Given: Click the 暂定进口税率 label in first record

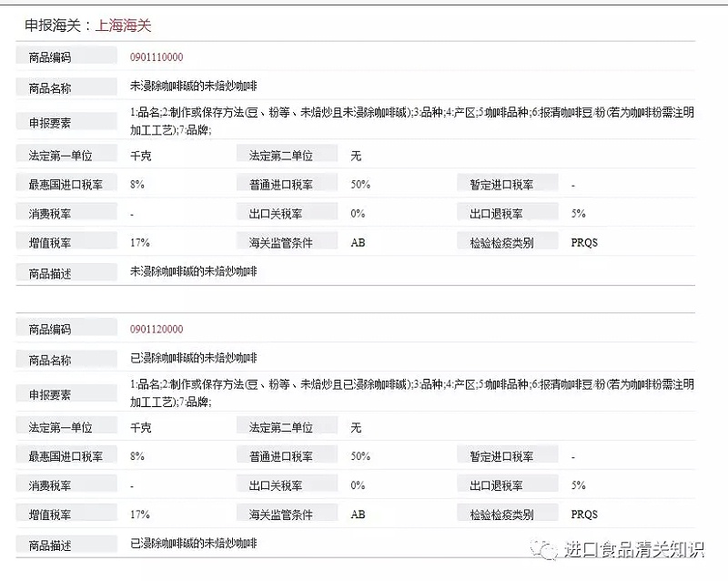Looking at the screenshot, I should (503, 183).
